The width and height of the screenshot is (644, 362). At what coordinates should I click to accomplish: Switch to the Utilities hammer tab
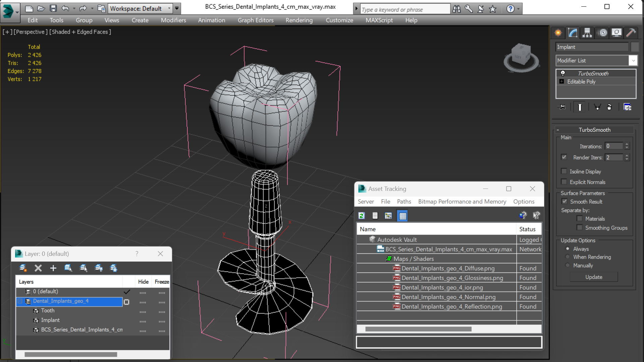631,32
